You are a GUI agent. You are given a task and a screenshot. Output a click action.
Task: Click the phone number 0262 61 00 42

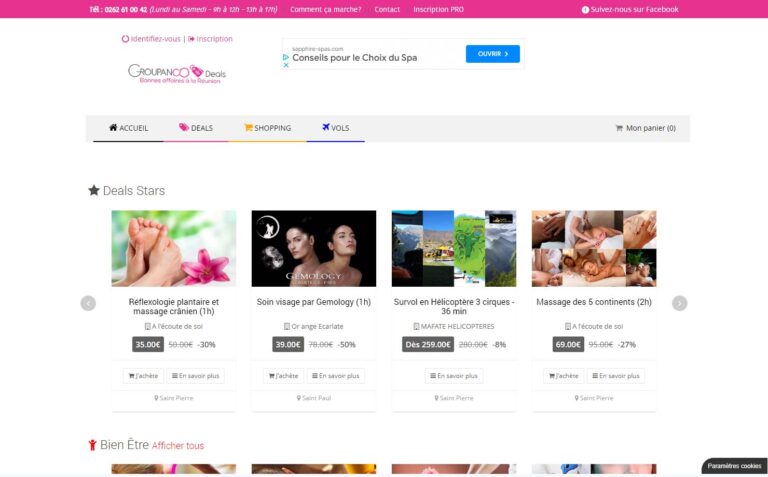(125, 9)
